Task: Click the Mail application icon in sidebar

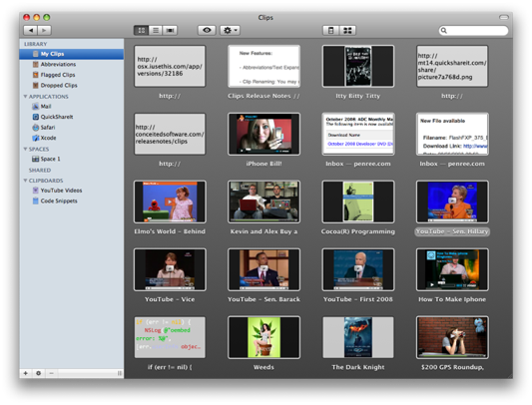Action: tap(35, 106)
